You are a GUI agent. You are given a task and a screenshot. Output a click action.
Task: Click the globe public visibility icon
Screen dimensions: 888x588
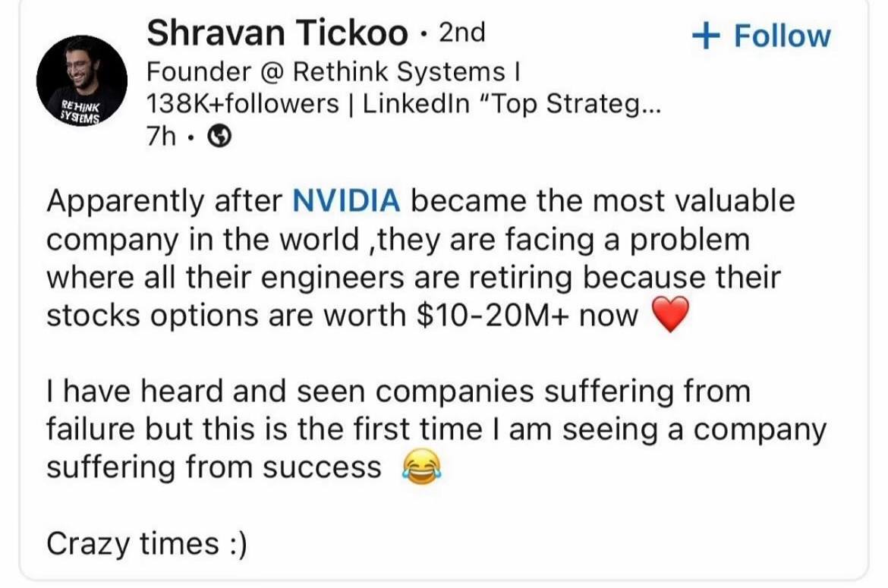coord(219,137)
